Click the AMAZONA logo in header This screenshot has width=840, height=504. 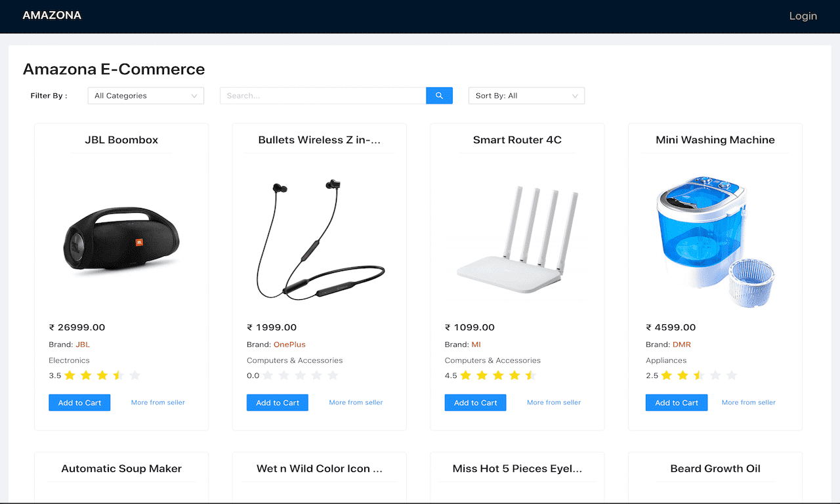pos(52,15)
